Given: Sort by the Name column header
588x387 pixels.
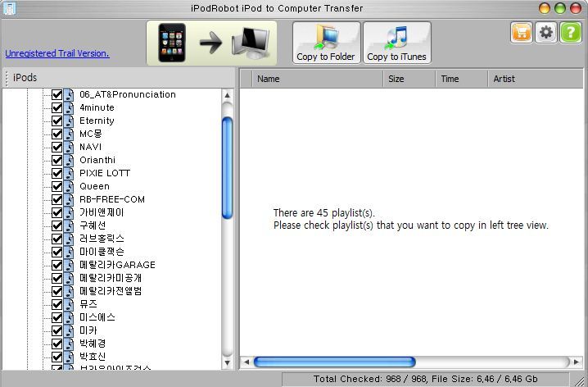Looking at the screenshot, I should 317,79.
